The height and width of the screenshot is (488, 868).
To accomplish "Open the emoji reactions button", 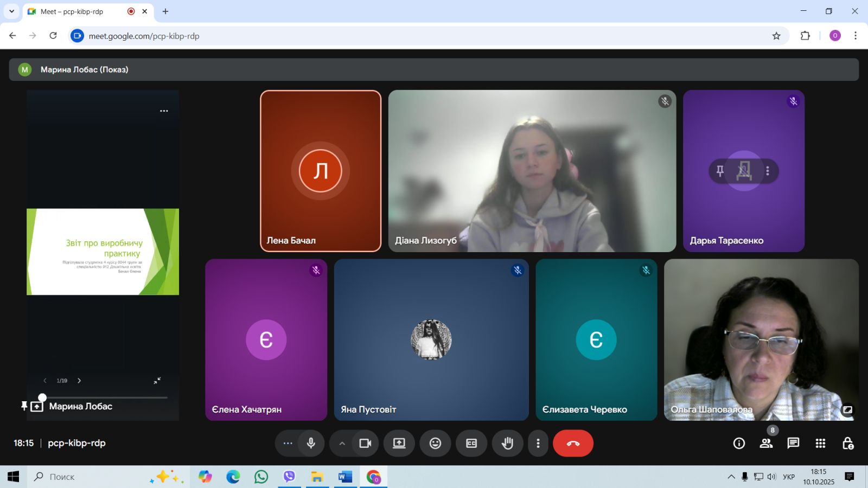I will click(x=435, y=443).
